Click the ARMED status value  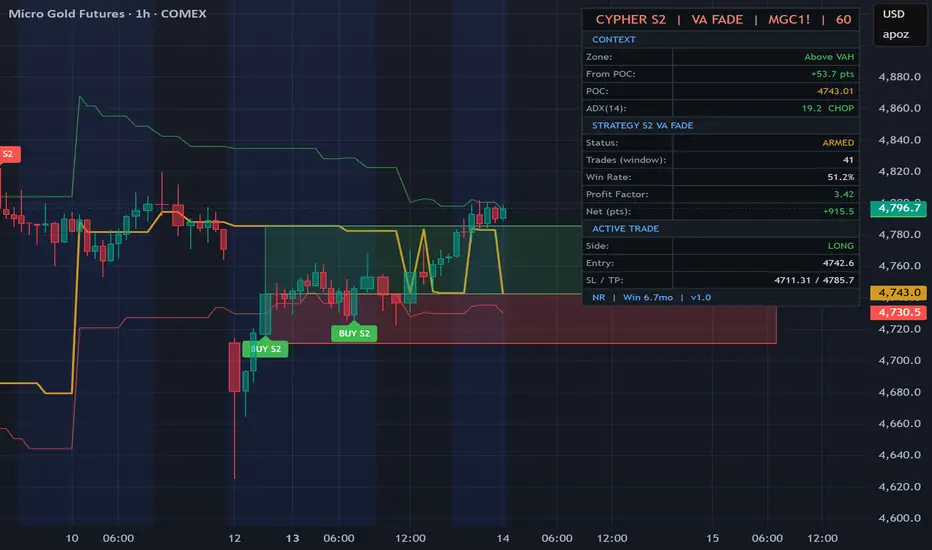point(838,143)
